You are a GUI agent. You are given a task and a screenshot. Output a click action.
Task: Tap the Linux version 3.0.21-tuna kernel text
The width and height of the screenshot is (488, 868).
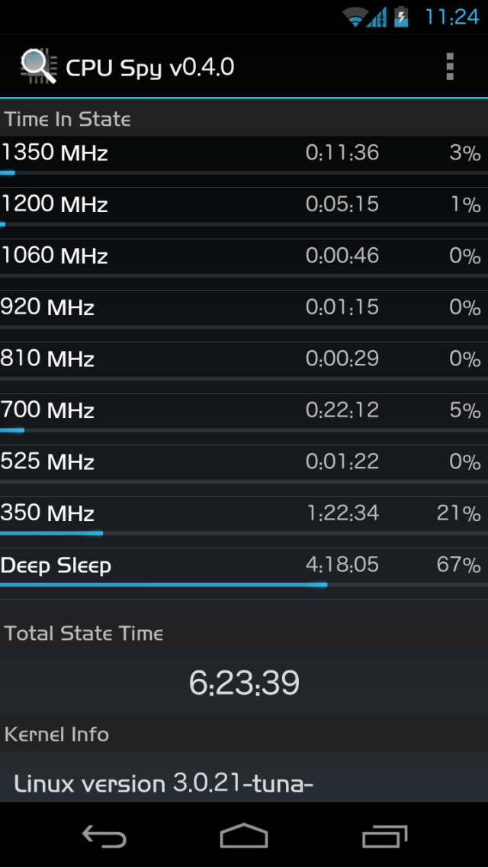(164, 783)
